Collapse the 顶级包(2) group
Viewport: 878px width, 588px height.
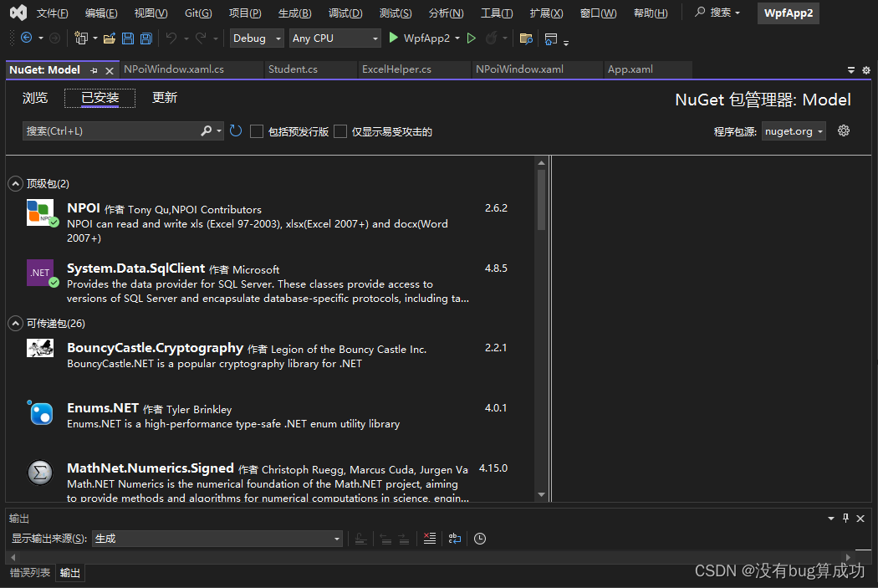[x=16, y=184]
